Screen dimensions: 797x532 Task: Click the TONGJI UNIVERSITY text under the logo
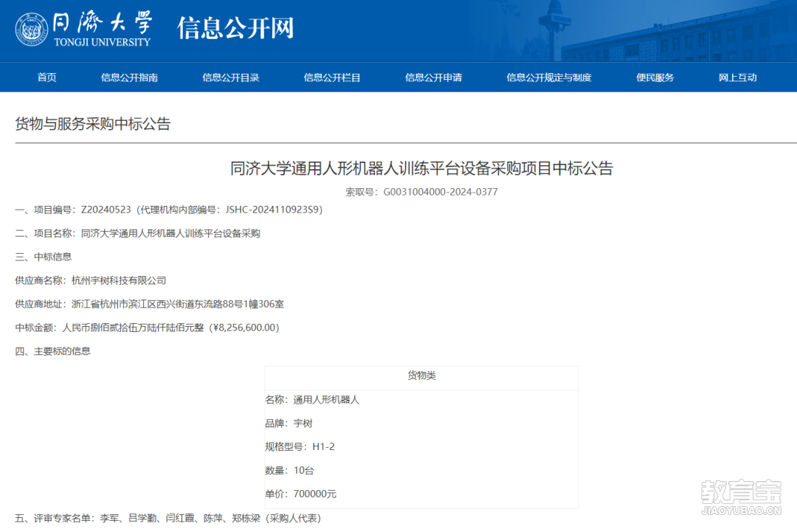(102, 42)
